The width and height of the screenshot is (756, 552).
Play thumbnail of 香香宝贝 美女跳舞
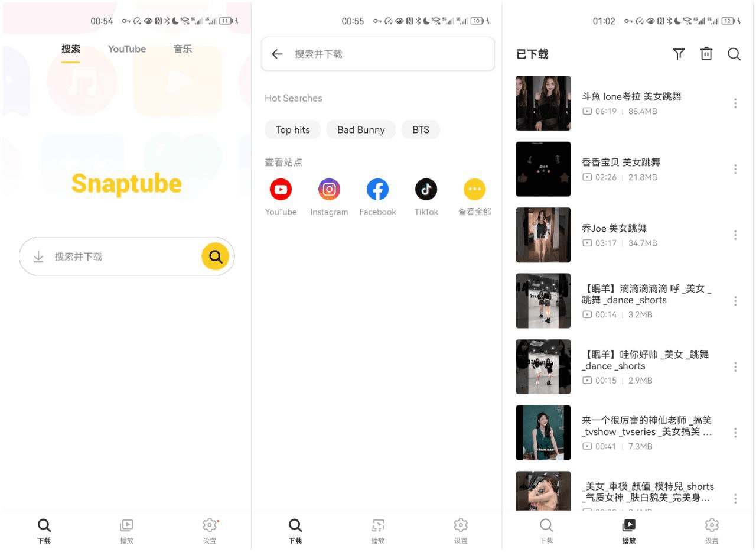pyautogui.click(x=543, y=169)
